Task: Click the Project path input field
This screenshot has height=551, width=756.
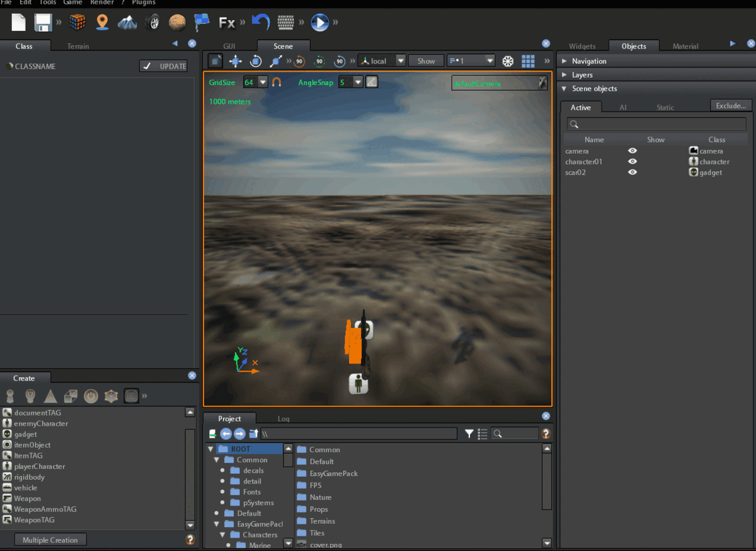Action: tap(359, 434)
